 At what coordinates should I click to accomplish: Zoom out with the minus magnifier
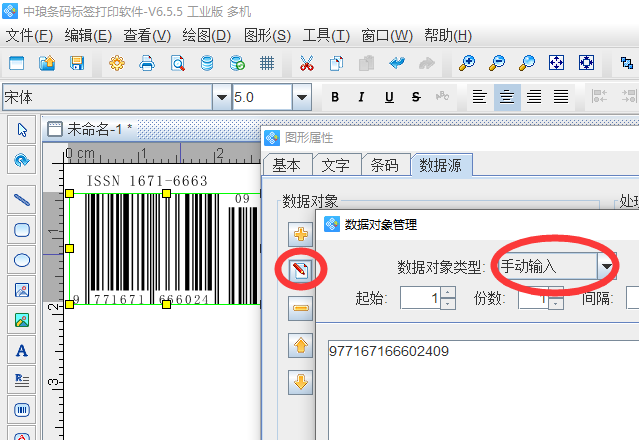(497, 63)
